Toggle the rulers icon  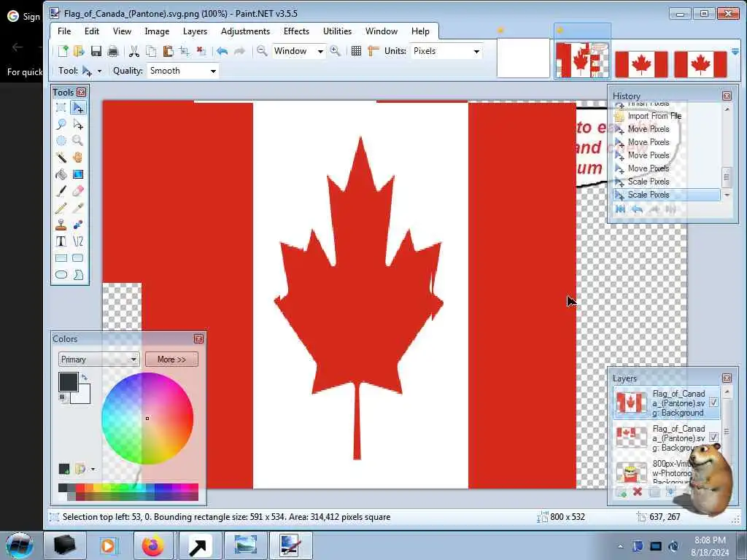click(373, 51)
